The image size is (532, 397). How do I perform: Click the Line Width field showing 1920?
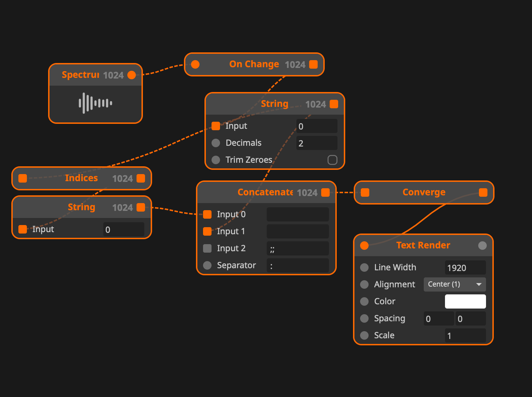coord(465,268)
